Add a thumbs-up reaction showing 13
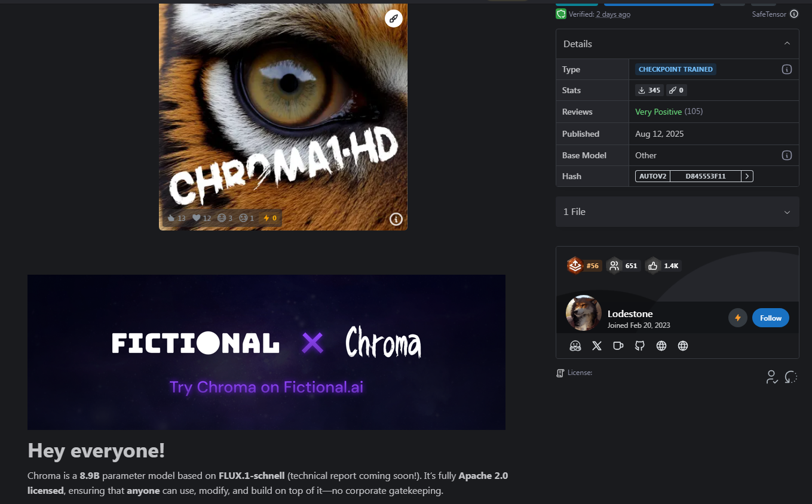The width and height of the screenshot is (812, 504). click(176, 218)
